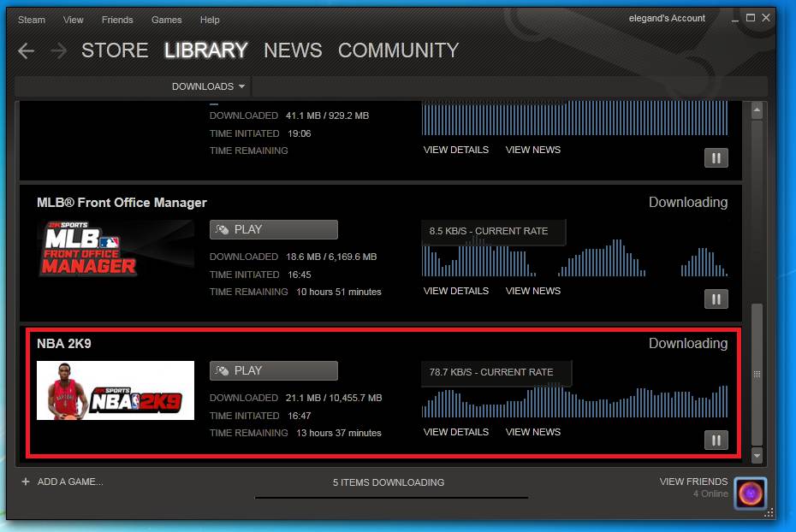Close the Steam window
This screenshot has height=532, width=796.
pyautogui.click(x=766, y=18)
